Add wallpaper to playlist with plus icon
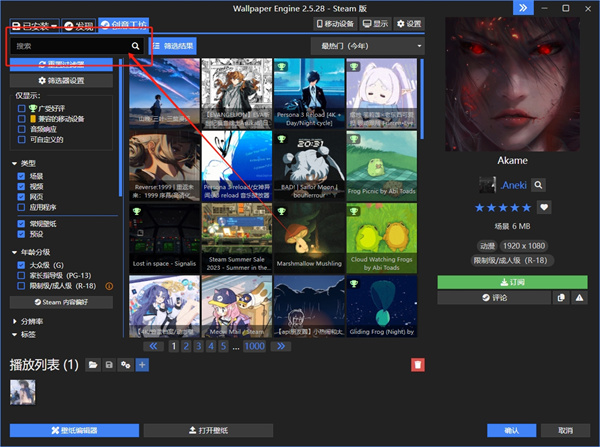Image resolution: width=600 pixels, height=447 pixels. [x=142, y=365]
